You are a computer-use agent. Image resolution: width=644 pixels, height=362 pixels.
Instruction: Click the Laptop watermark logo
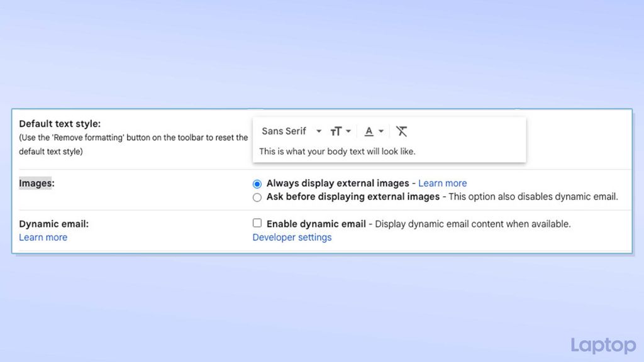point(602,344)
